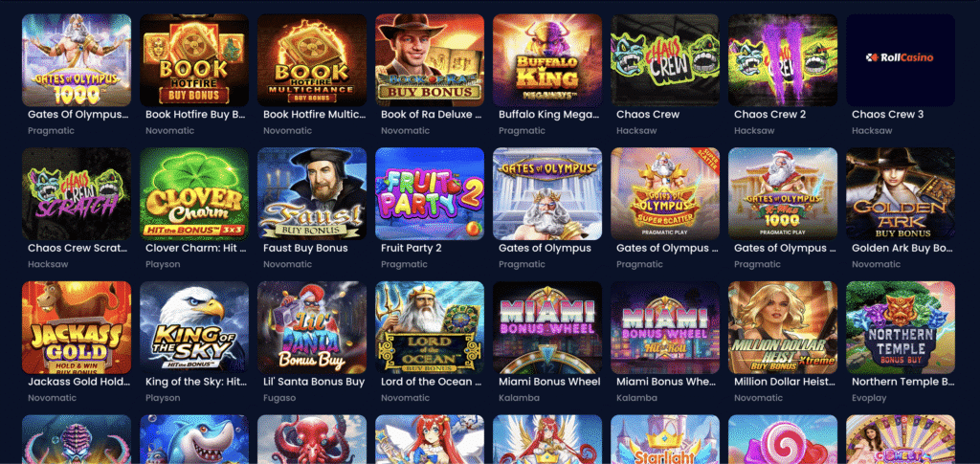Select the King of the Sky eagle thumbnail
This screenshot has width=980, height=464.
tap(193, 327)
